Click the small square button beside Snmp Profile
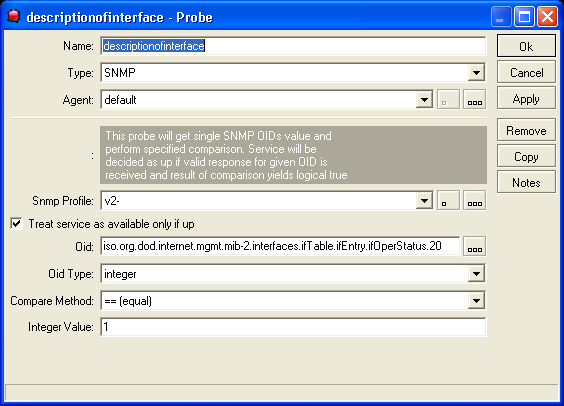564x406 pixels. [448, 201]
